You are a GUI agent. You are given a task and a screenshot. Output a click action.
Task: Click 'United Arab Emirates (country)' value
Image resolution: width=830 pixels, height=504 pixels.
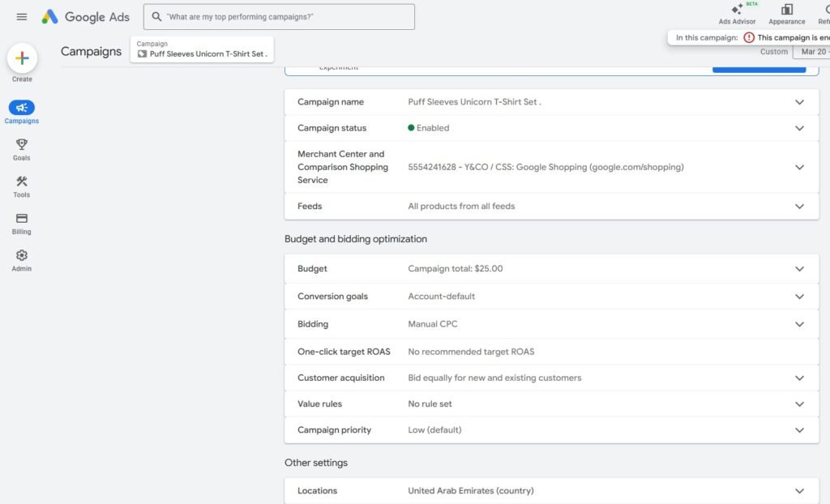(471, 491)
